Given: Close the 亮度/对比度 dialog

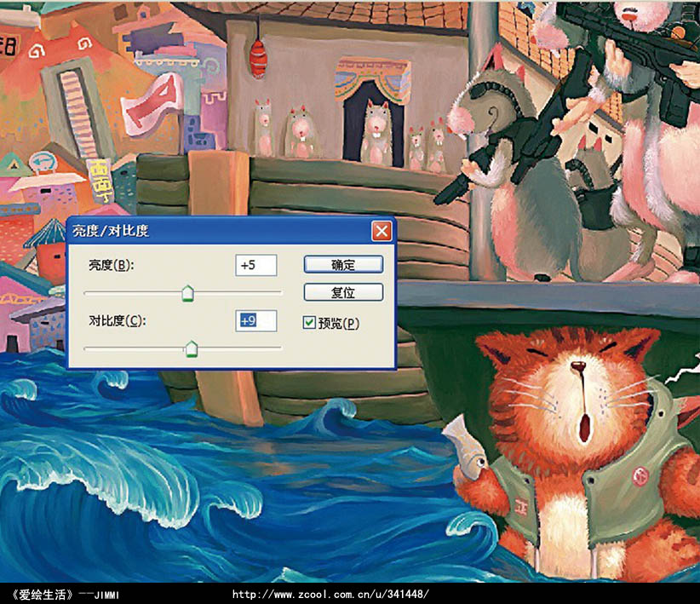Looking at the screenshot, I should pyautogui.click(x=382, y=231).
